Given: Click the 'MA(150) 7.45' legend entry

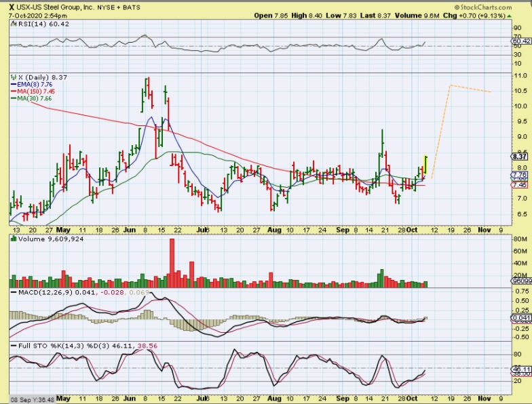Looking at the screenshot, I should click(x=33, y=92).
